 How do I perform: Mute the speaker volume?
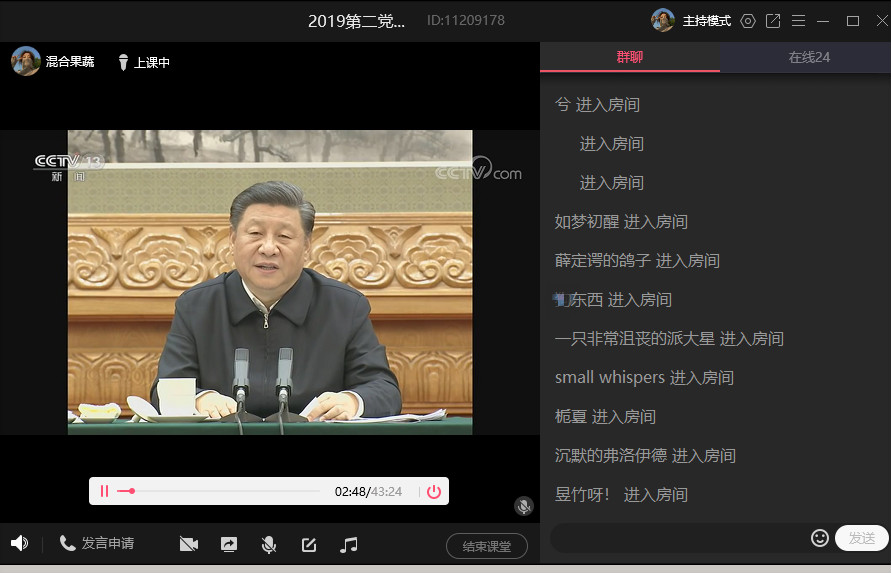19,543
